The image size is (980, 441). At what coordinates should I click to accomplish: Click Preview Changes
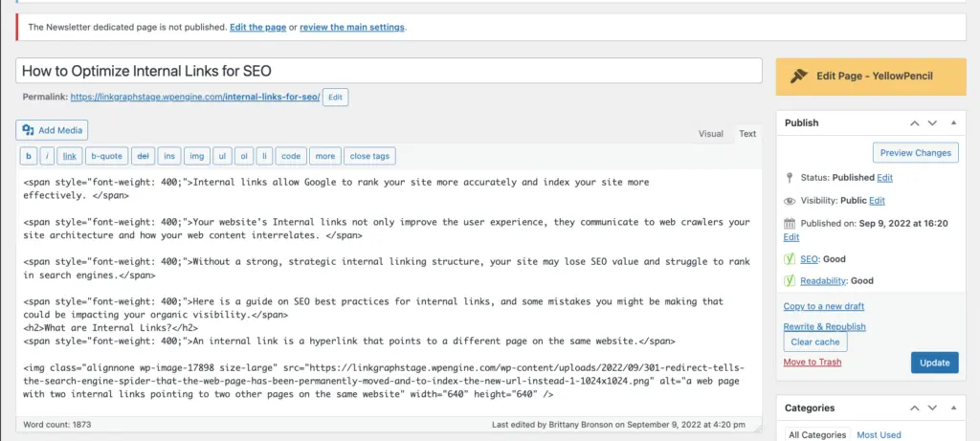pyautogui.click(x=915, y=152)
